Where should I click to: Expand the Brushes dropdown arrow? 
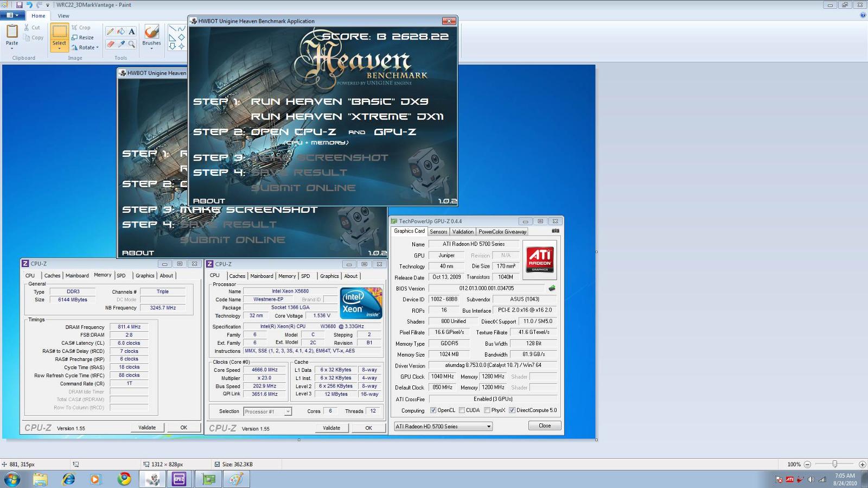pos(151,49)
